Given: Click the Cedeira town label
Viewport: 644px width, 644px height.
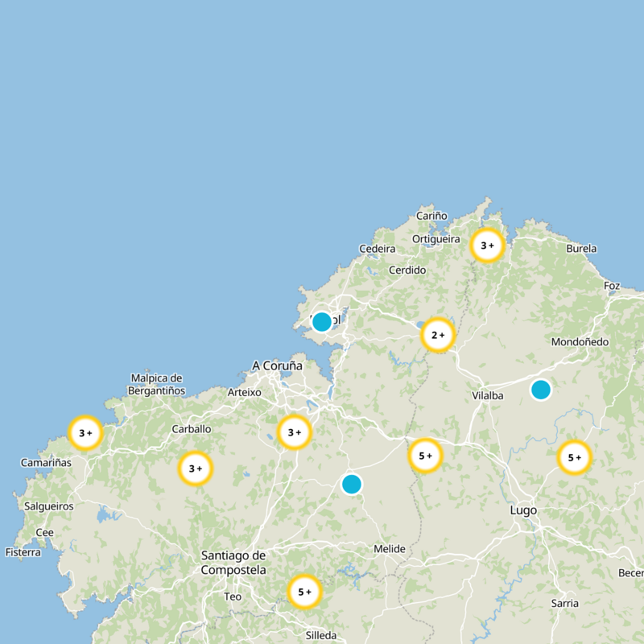Looking at the screenshot, I should click(x=378, y=249).
